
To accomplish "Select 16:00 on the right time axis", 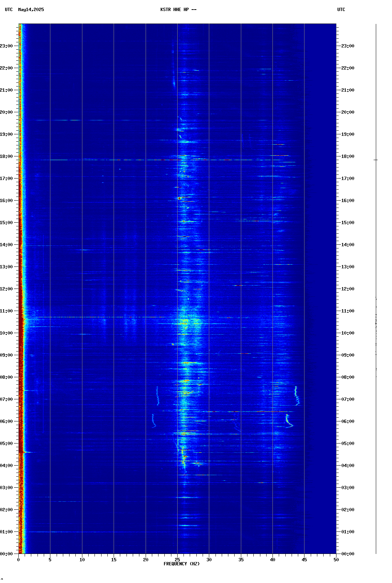I will (x=348, y=201).
